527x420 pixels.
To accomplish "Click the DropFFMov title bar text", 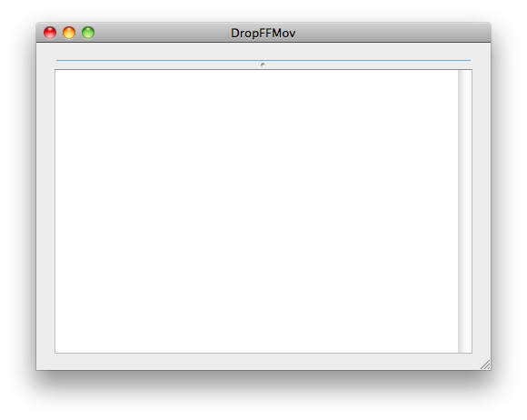I will point(263,34).
